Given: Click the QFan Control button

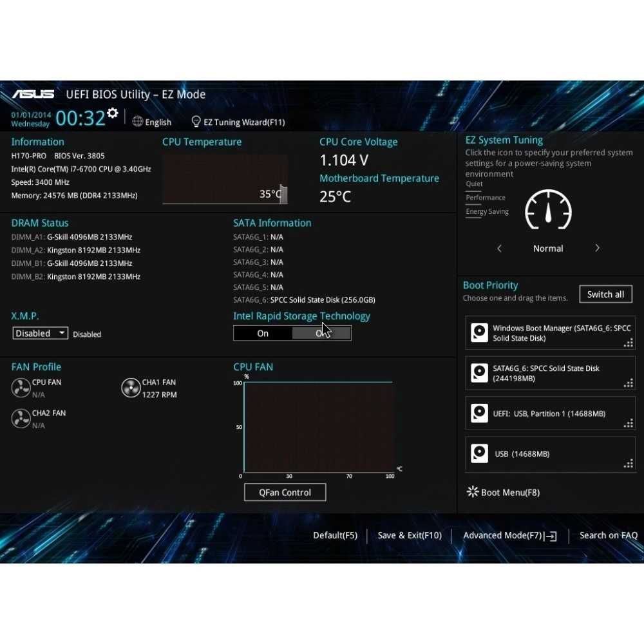Looking at the screenshot, I should click(285, 492).
